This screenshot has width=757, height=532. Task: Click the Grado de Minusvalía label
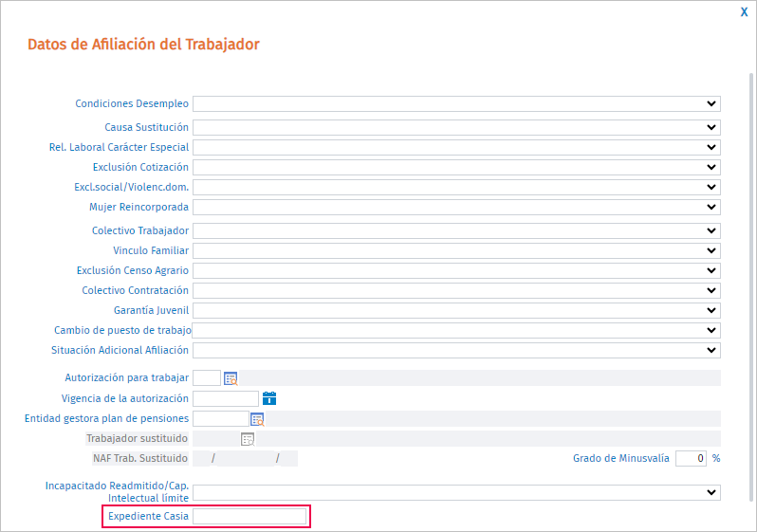point(620,458)
